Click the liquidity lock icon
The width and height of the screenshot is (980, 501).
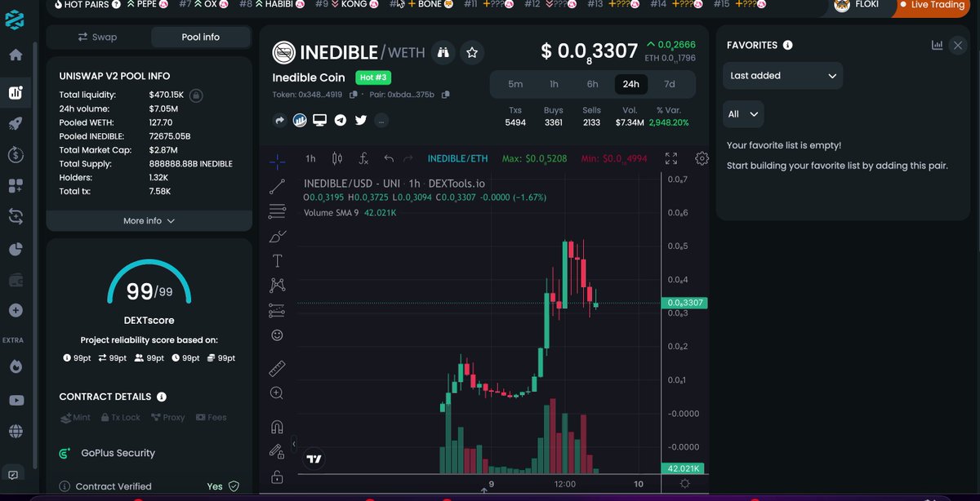pos(196,95)
